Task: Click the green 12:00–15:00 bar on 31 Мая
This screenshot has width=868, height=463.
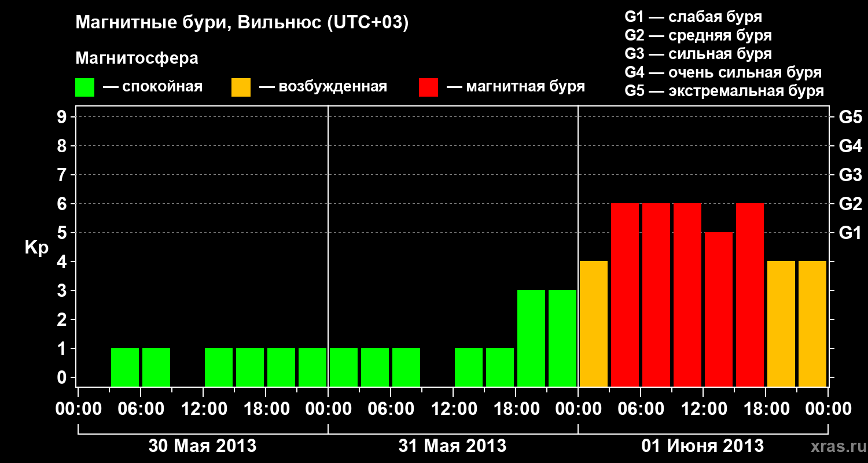Action: click(469, 368)
